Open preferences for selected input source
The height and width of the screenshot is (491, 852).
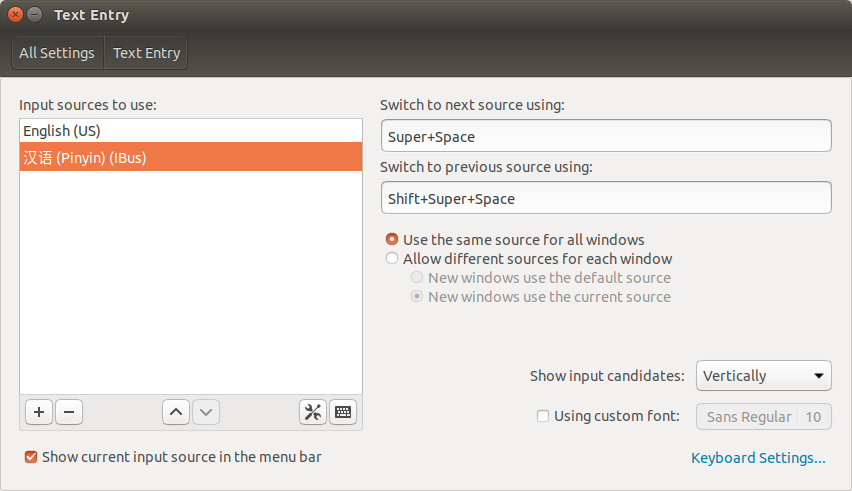313,412
